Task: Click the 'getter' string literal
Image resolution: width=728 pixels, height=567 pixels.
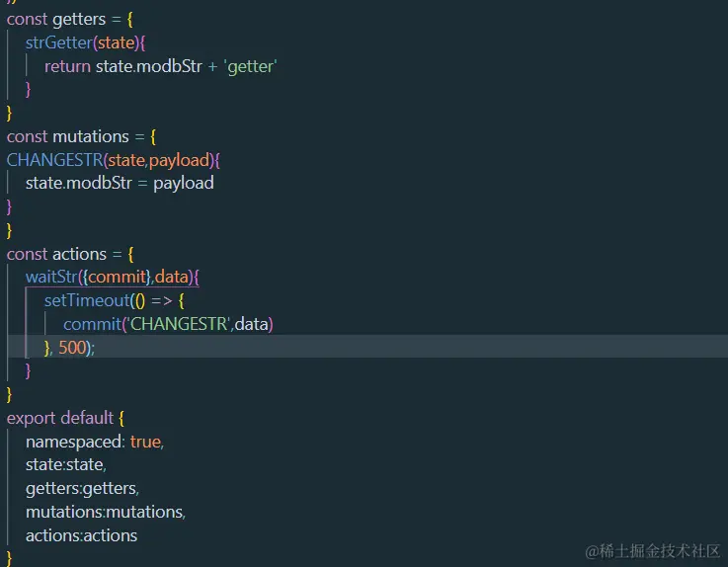Action: 251,67
